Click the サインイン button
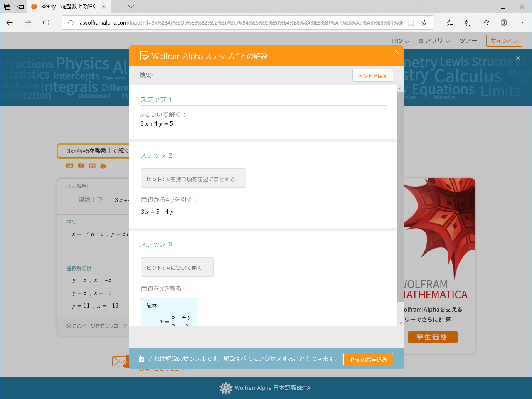 tap(504, 41)
